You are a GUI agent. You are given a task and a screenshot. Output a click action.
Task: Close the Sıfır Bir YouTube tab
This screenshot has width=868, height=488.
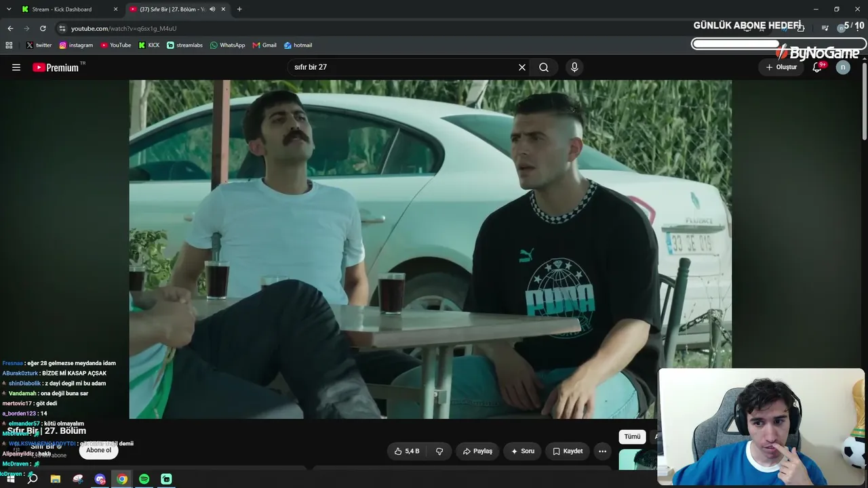[x=223, y=9]
